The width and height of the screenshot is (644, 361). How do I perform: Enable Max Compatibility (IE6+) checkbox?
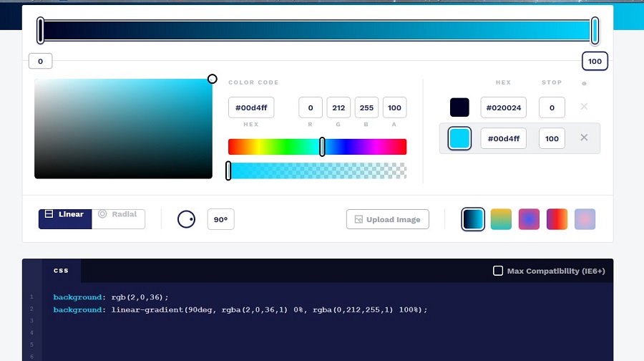(498, 271)
